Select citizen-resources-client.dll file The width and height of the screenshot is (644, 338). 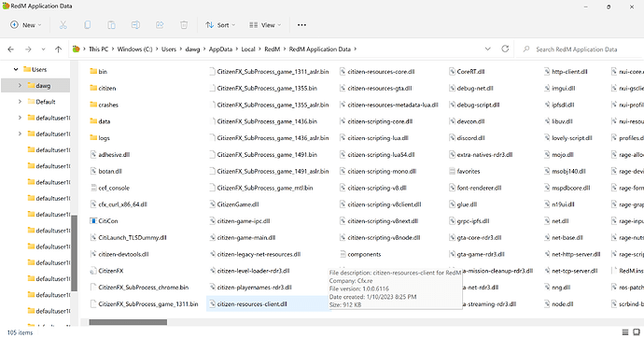point(248,304)
